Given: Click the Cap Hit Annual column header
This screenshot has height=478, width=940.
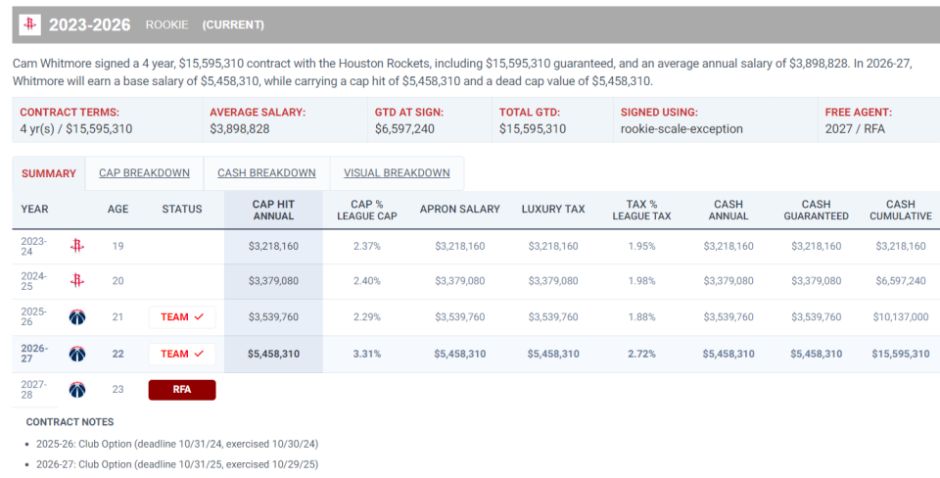Looking at the screenshot, I should [x=273, y=209].
